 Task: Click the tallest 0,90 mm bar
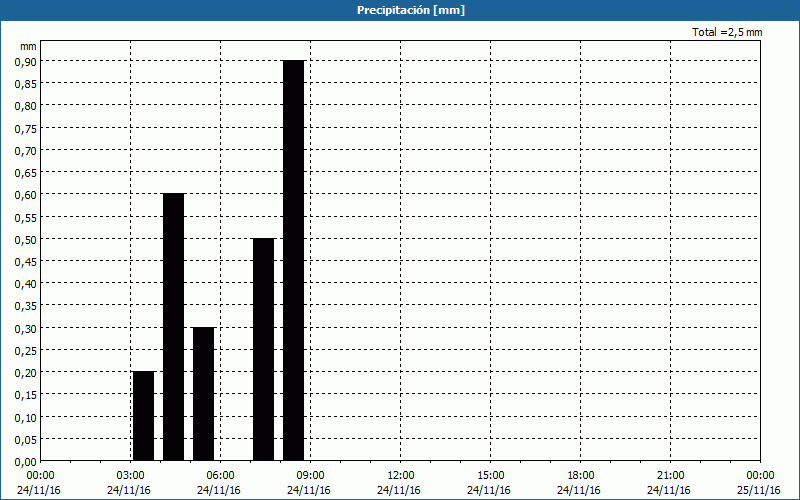pyautogui.click(x=294, y=260)
